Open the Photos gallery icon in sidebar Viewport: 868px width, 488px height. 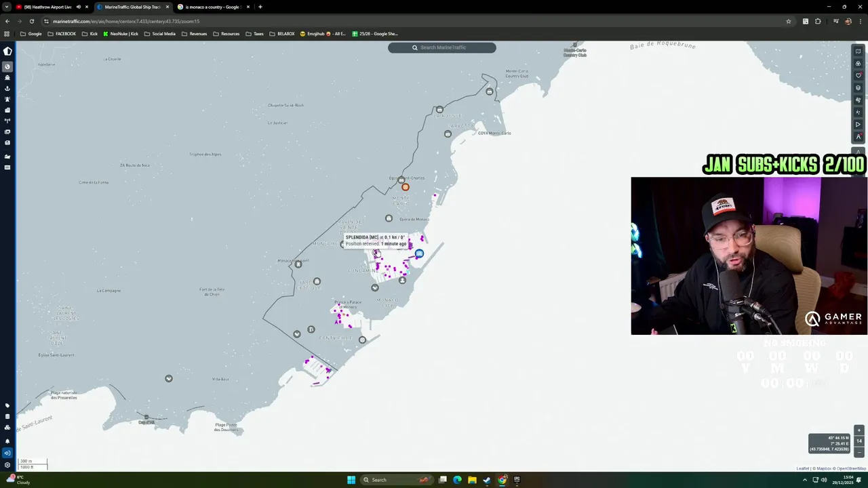7,131
